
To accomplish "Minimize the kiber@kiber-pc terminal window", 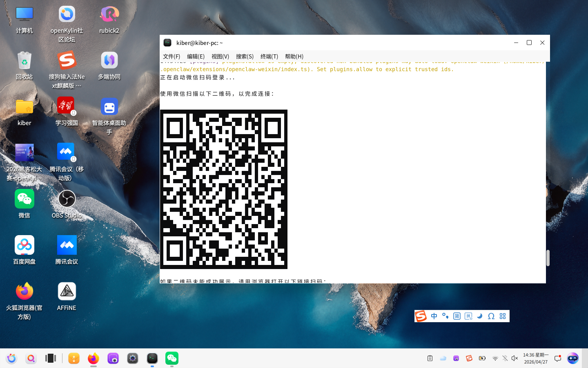I will tap(516, 43).
